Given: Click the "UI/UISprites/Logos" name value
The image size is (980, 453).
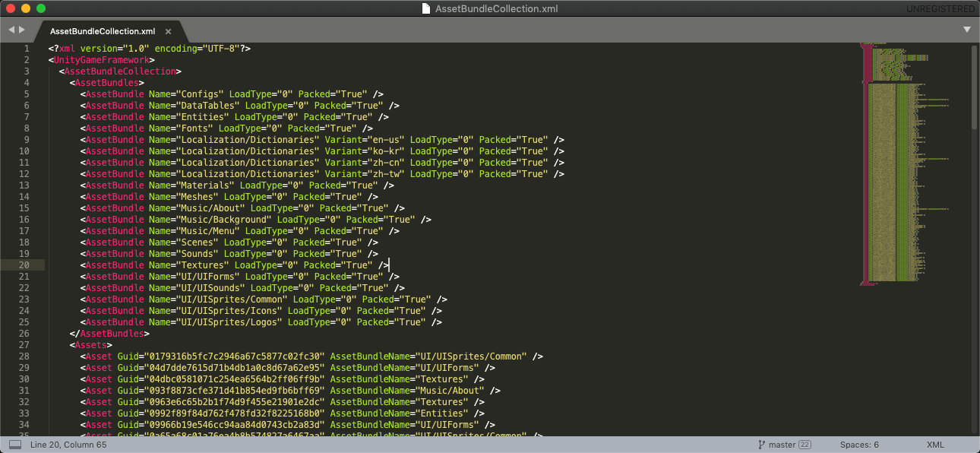Looking at the screenshot, I should click(x=229, y=322).
